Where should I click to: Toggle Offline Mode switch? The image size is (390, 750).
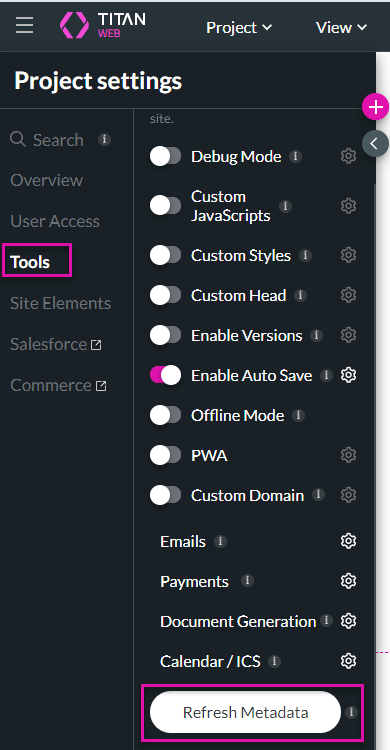coord(166,415)
